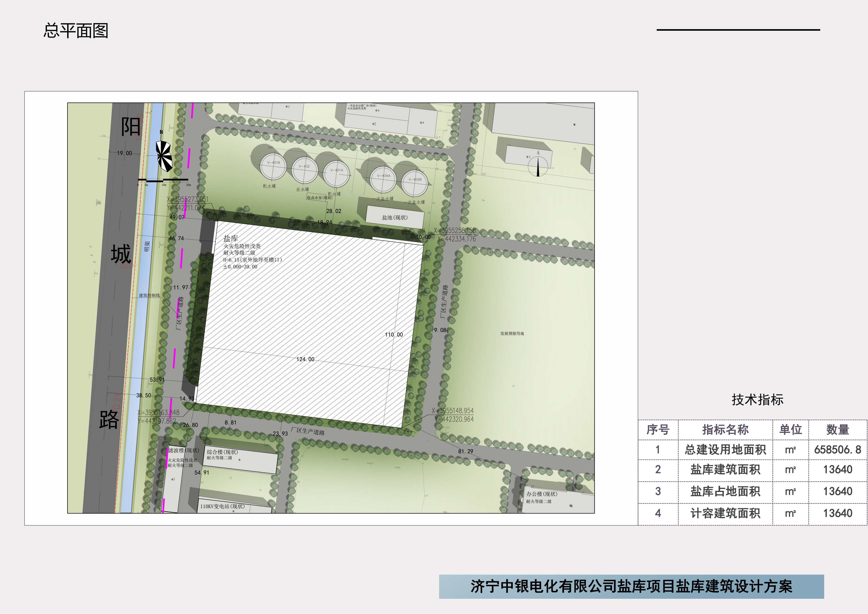
Task: Select the V-401B round tank
Action: 273,166
